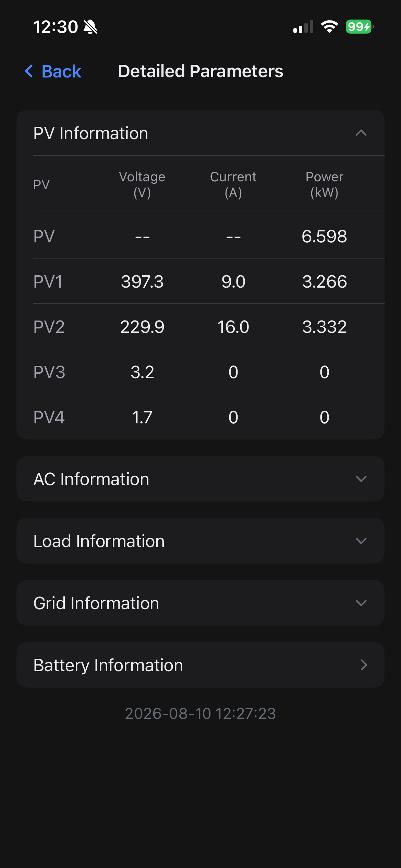Tap the Detailed Parameters title
The image size is (401, 868).
[200, 71]
